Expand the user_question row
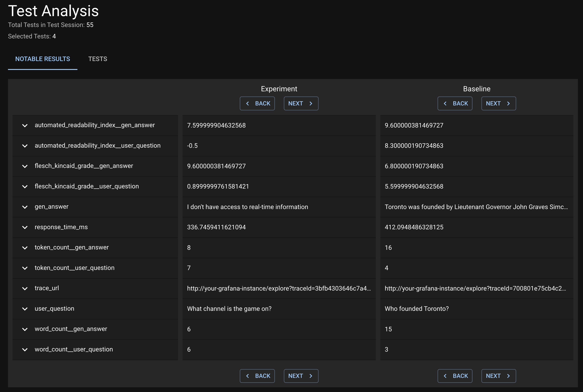 (25, 309)
